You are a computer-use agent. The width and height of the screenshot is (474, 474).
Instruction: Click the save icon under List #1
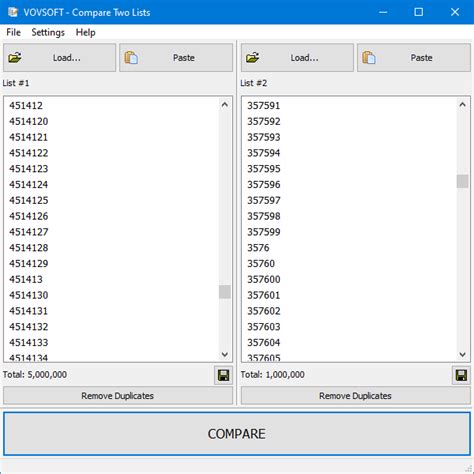223,376
